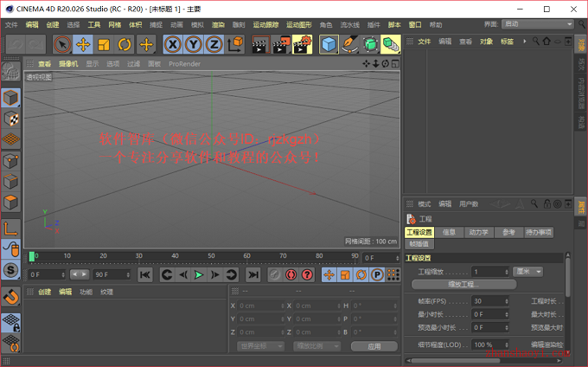The width and height of the screenshot is (588, 367).
Task: Click the green timeline playhead marker
Action: 32,256
